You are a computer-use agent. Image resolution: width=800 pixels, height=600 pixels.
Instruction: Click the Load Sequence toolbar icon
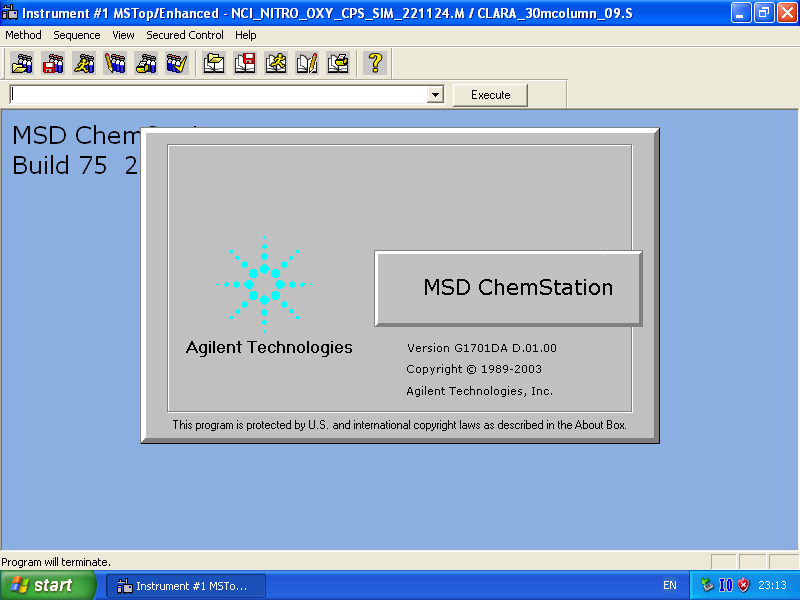pos(22,63)
